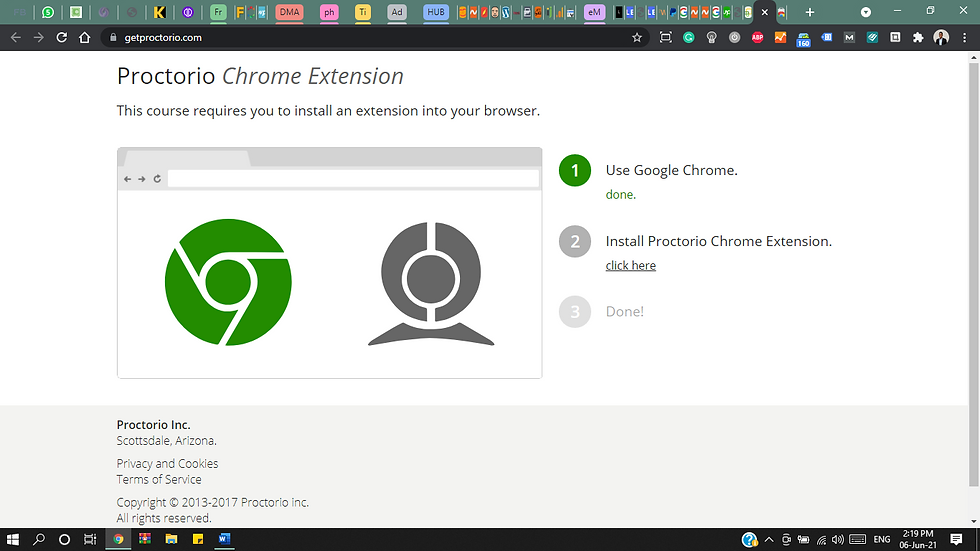
Task: View site information via the lock icon
Action: [x=113, y=37]
